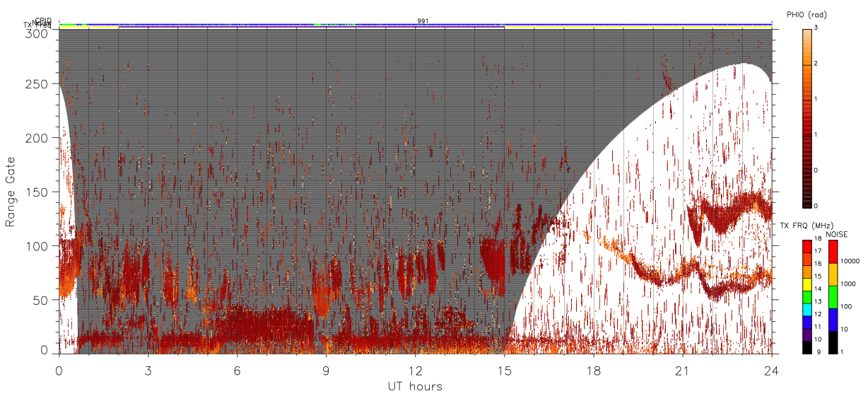
Task: Click the CPID label at top left
Action: pyautogui.click(x=43, y=21)
